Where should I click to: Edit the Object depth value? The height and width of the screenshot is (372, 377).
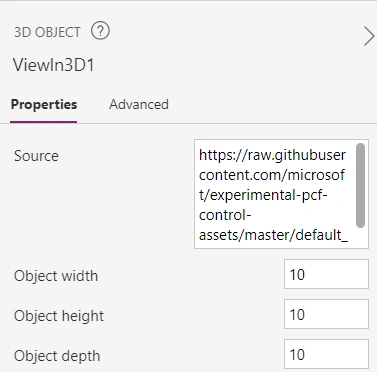326,354
